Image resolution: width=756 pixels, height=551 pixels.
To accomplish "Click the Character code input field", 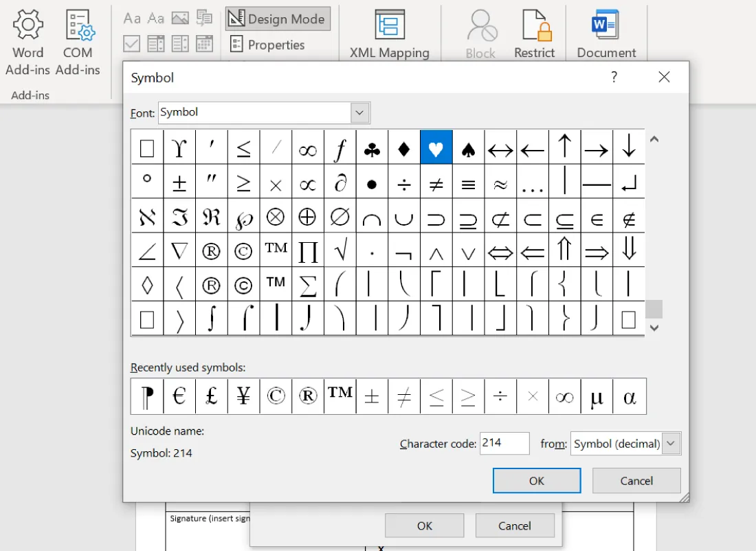I will (x=504, y=443).
